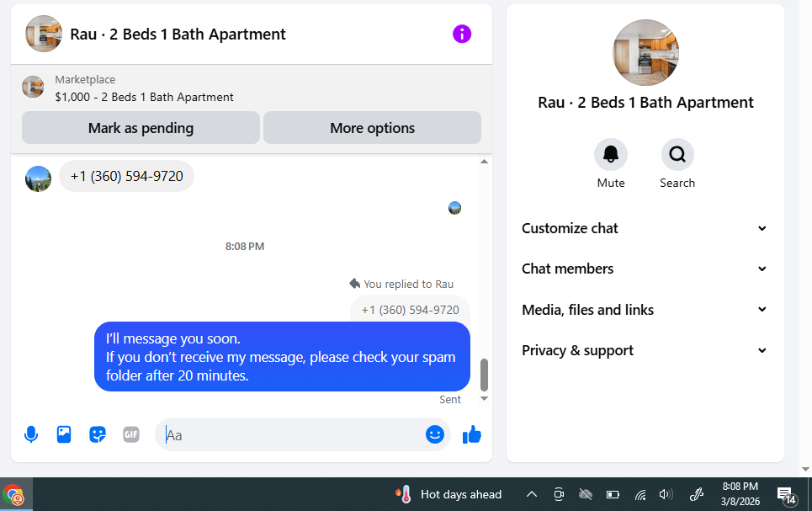This screenshot has width=812, height=511.
Task: Expand Chat members section
Action: [x=645, y=269]
